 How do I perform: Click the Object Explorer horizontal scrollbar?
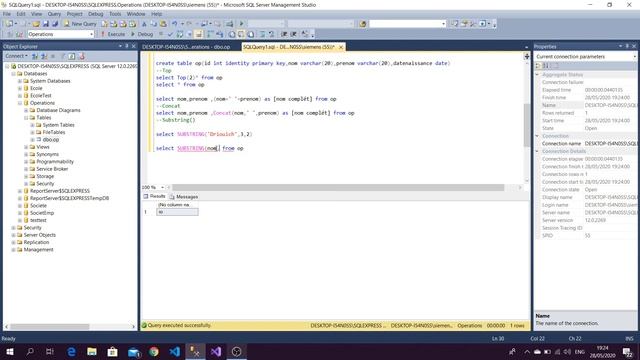tap(50, 327)
